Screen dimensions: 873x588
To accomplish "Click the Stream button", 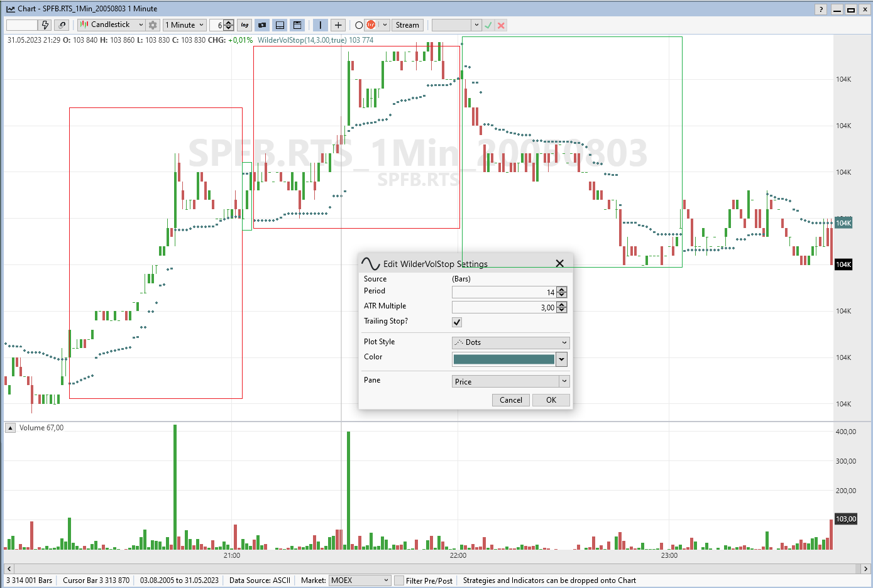I will (407, 25).
